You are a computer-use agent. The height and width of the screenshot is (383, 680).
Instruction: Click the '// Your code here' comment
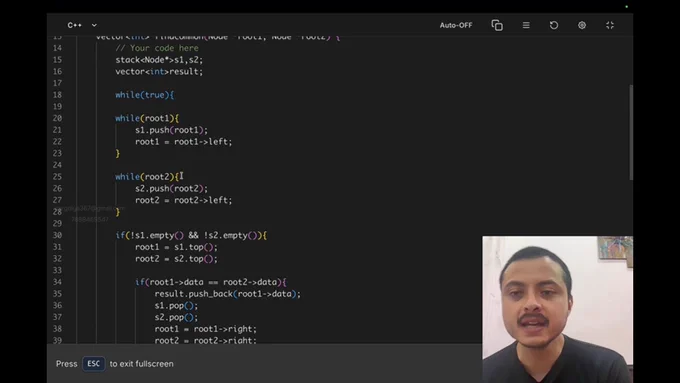point(157,48)
